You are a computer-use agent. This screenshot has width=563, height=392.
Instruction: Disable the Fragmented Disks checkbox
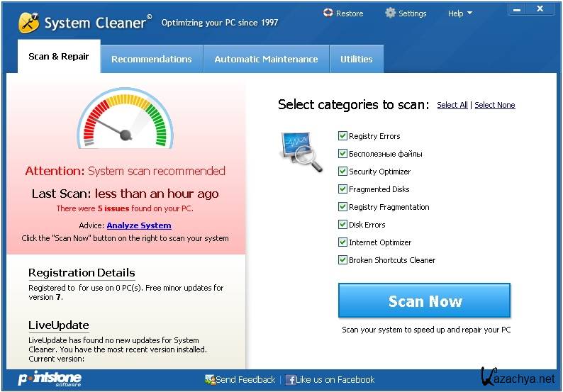pyautogui.click(x=342, y=189)
